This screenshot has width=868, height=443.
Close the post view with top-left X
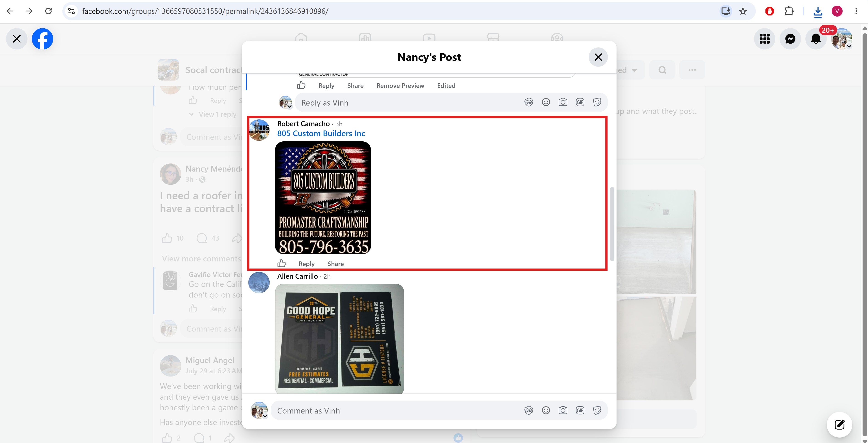17,39
